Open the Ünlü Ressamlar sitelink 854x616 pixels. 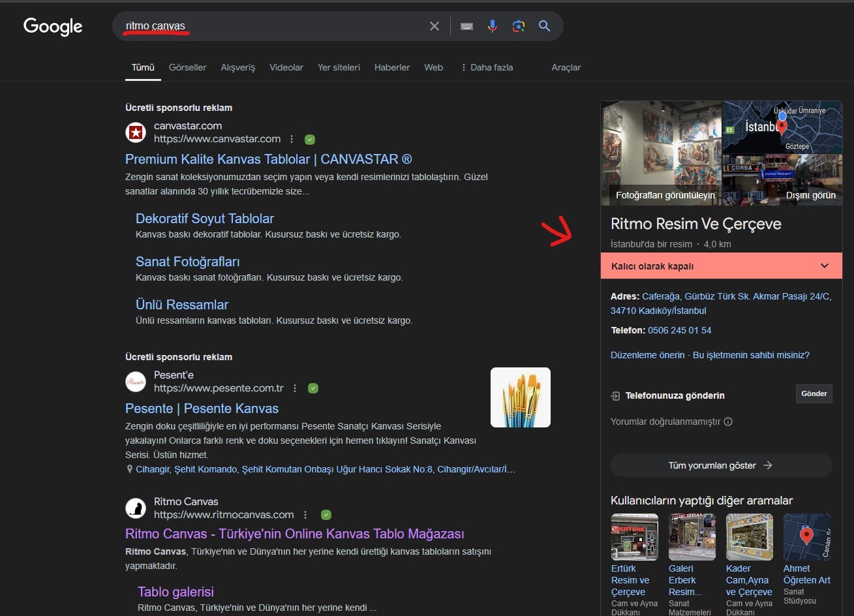[x=182, y=305]
